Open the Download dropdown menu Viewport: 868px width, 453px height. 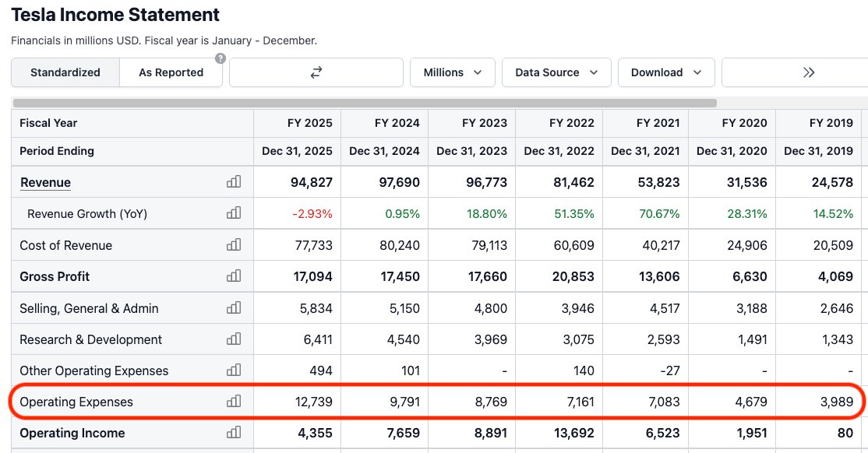point(665,72)
